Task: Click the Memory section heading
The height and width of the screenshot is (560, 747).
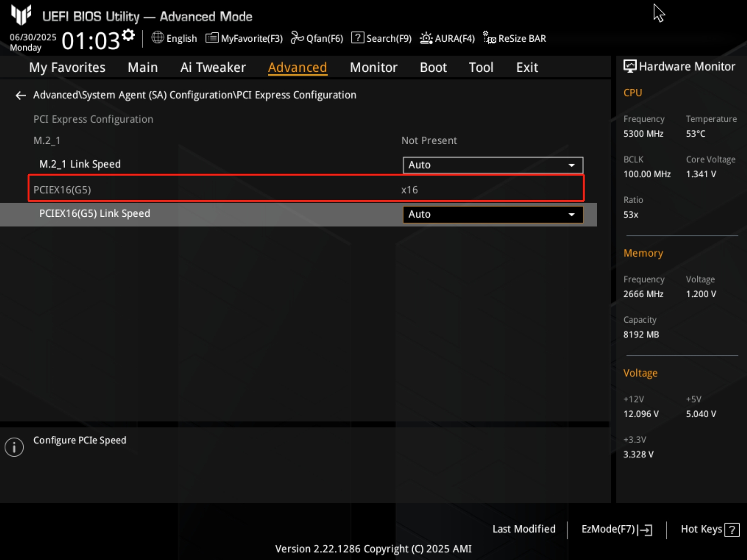Action: 643,253
